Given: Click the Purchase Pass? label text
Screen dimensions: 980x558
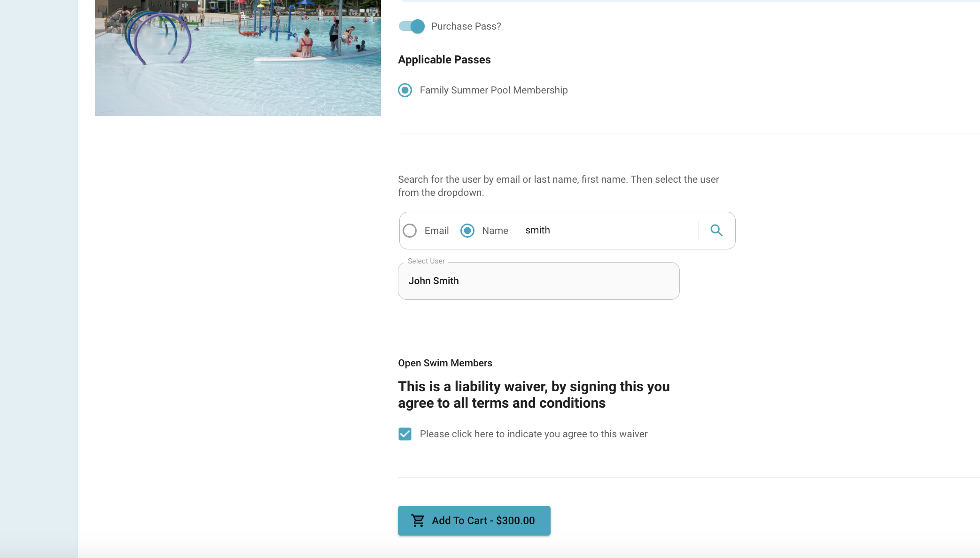Looking at the screenshot, I should (466, 26).
